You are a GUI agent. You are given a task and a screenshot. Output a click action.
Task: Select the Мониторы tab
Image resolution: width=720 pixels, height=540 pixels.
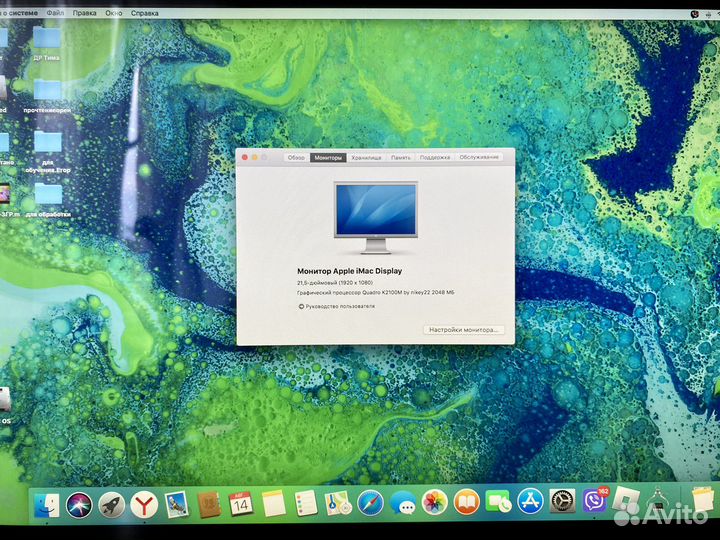pyautogui.click(x=328, y=158)
